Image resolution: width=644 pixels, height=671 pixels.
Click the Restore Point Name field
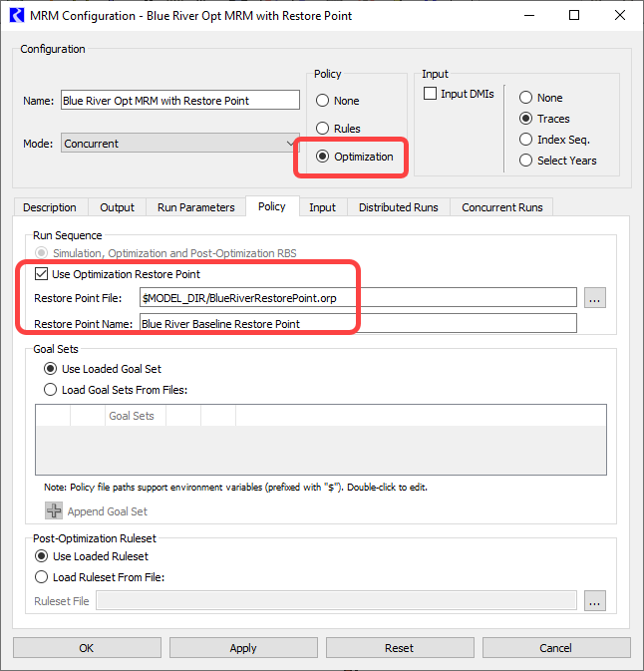click(357, 323)
